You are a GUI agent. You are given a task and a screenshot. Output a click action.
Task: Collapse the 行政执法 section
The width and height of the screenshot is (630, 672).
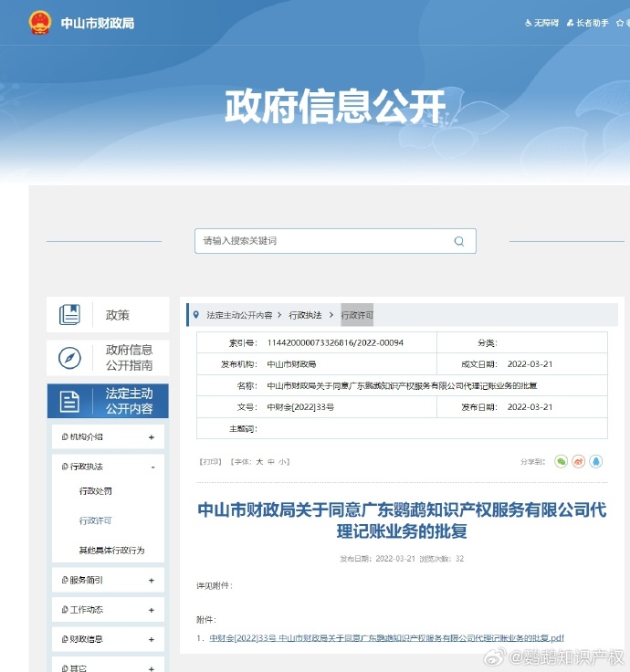152,467
